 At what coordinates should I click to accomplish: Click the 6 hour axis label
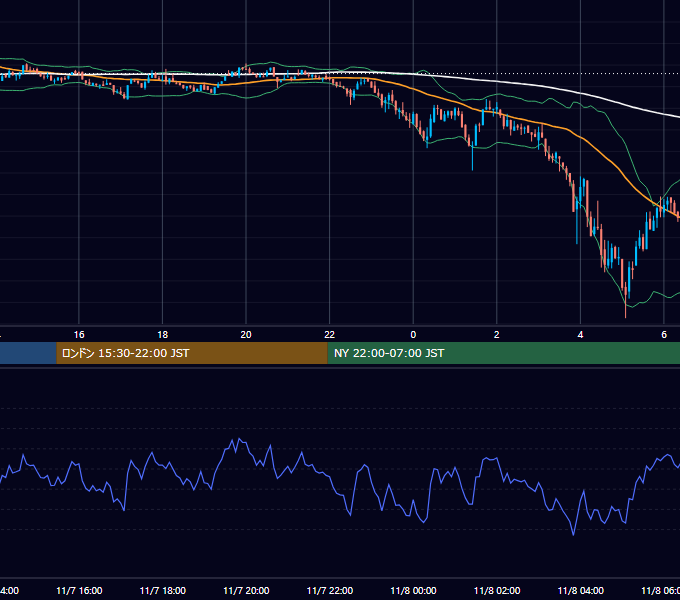pos(664,335)
